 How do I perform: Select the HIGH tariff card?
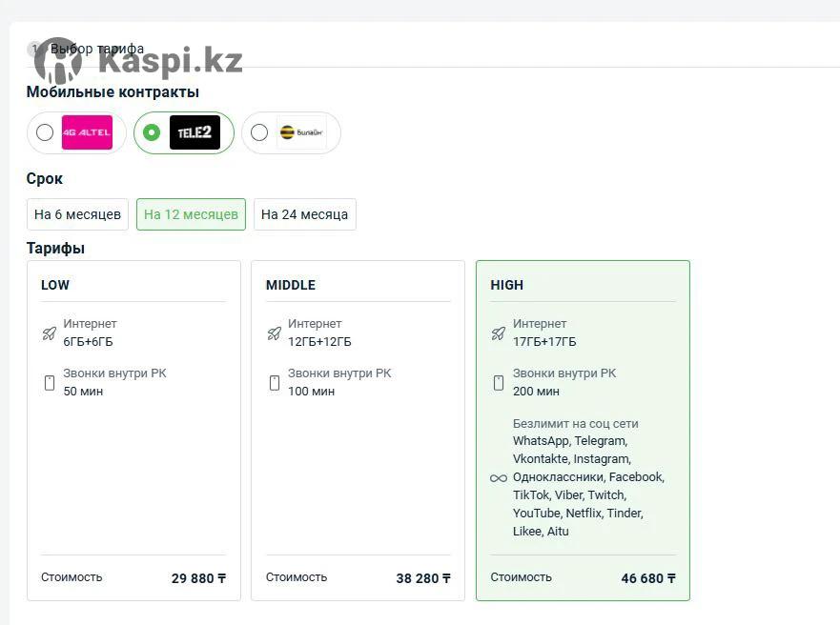(x=583, y=431)
